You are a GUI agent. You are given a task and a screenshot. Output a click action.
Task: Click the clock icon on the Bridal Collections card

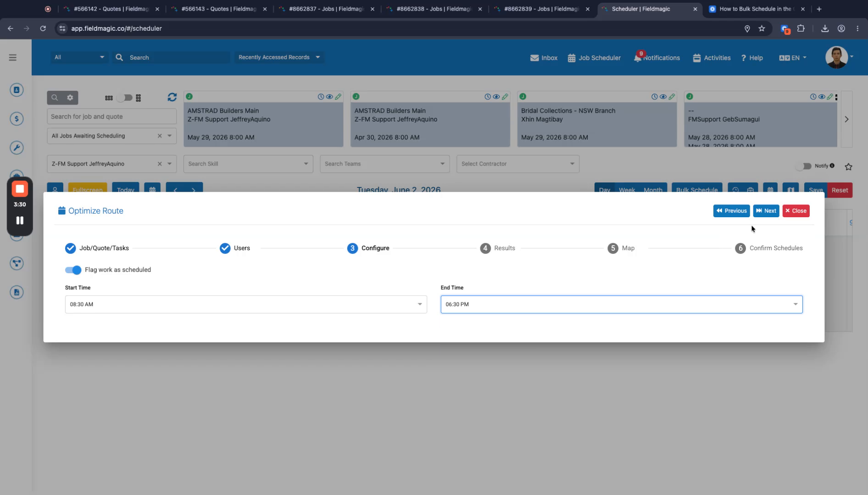[655, 97]
